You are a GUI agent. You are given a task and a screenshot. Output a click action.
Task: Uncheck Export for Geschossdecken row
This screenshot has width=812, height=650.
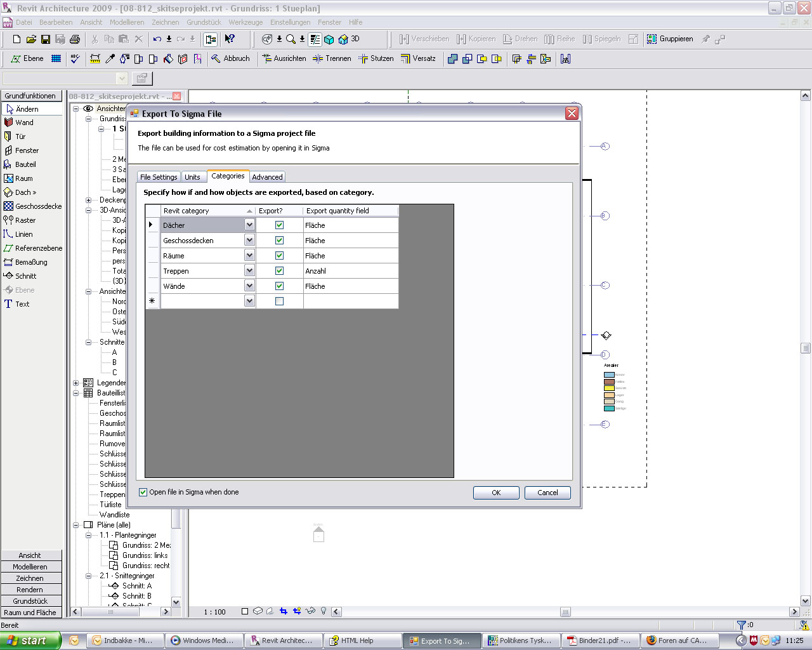279,241
